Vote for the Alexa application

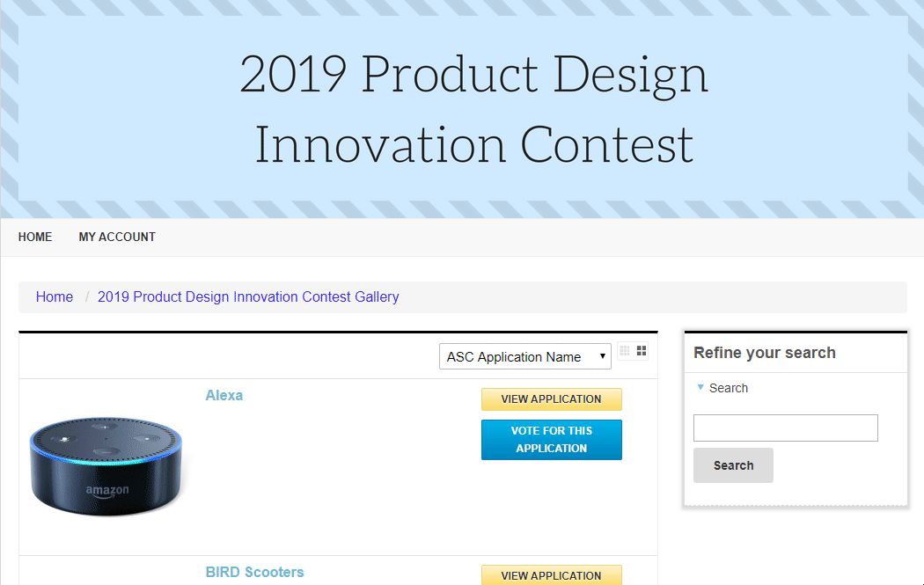(x=552, y=440)
